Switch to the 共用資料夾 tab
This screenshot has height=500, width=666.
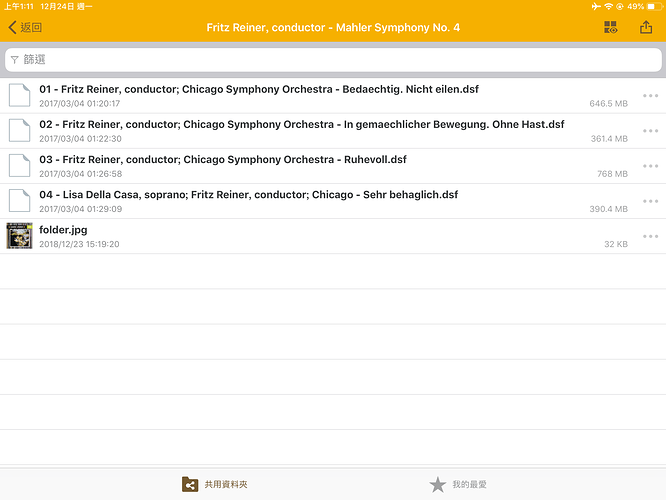point(214,484)
